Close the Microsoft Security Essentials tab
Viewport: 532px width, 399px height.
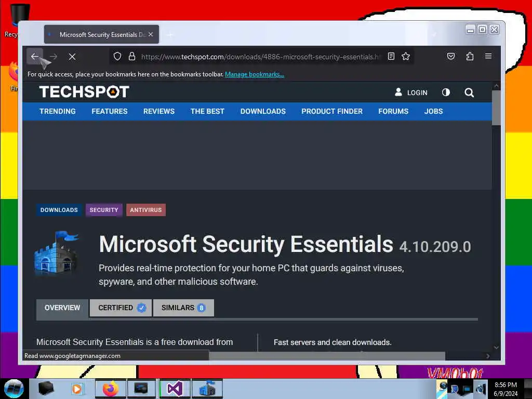tap(151, 34)
